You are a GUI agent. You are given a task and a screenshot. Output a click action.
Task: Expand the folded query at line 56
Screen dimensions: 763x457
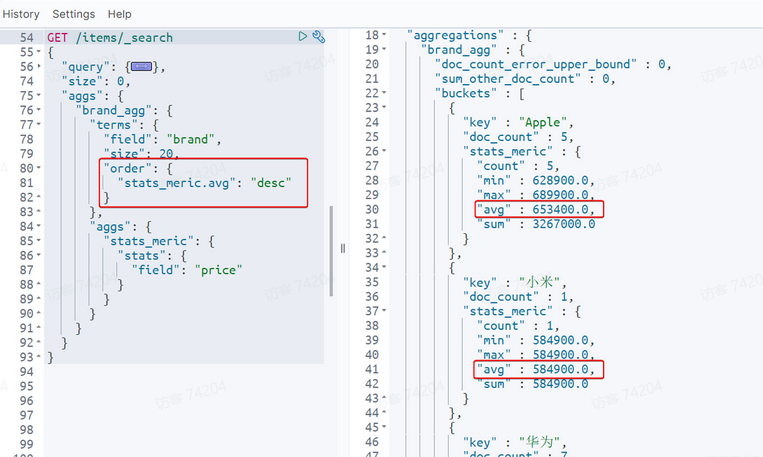[39, 66]
